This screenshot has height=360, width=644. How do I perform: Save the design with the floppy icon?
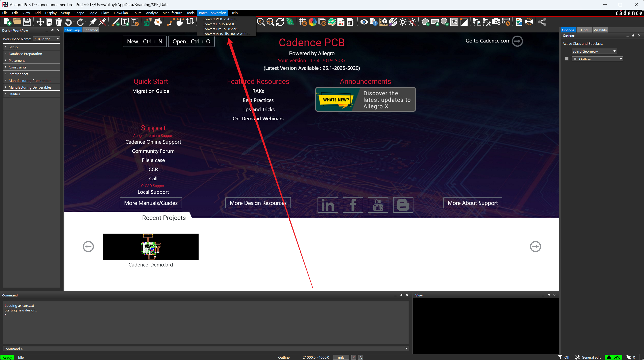tap(27, 22)
